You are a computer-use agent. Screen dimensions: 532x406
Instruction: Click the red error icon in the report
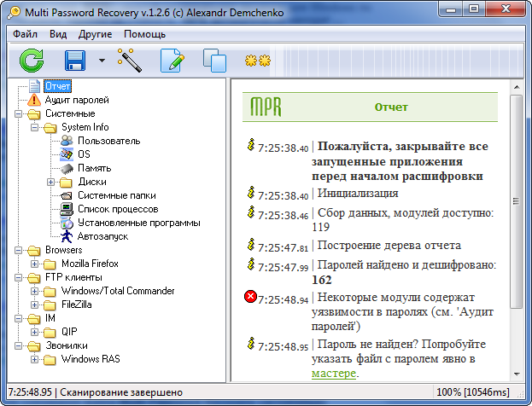click(250, 297)
